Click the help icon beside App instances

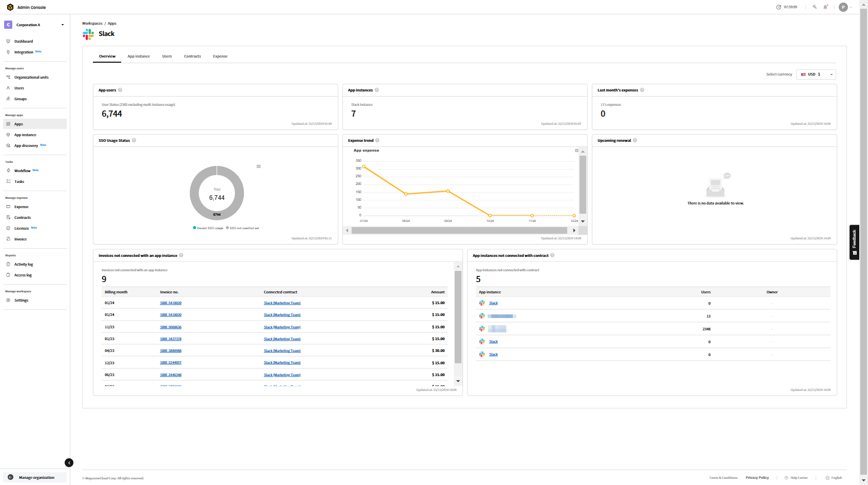click(x=377, y=90)
